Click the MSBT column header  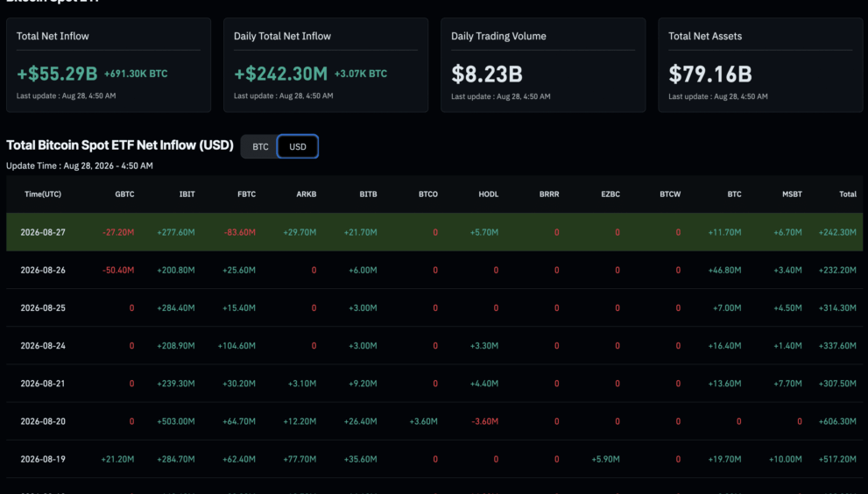(792, 194)
